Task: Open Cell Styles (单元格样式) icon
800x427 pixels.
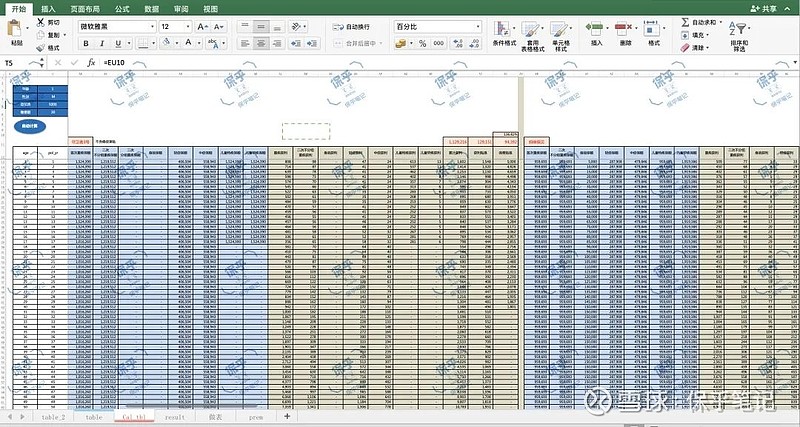Action: click(559, 30)
